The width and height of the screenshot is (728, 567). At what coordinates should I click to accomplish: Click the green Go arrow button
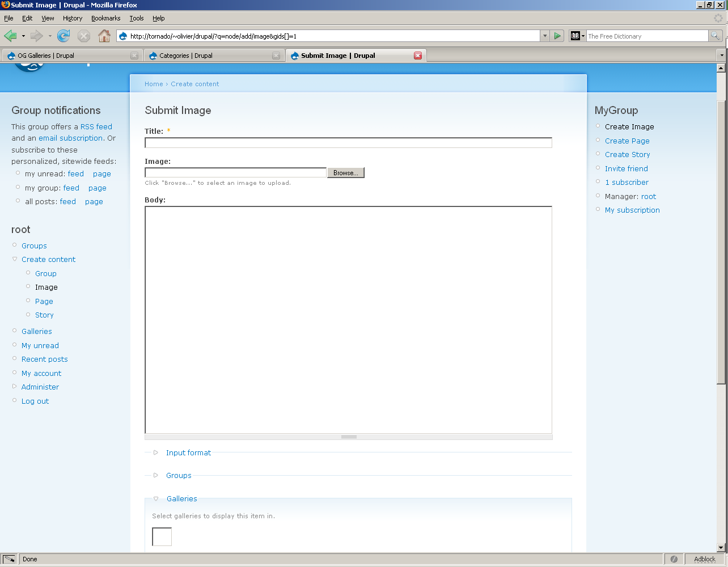(557, 36)
